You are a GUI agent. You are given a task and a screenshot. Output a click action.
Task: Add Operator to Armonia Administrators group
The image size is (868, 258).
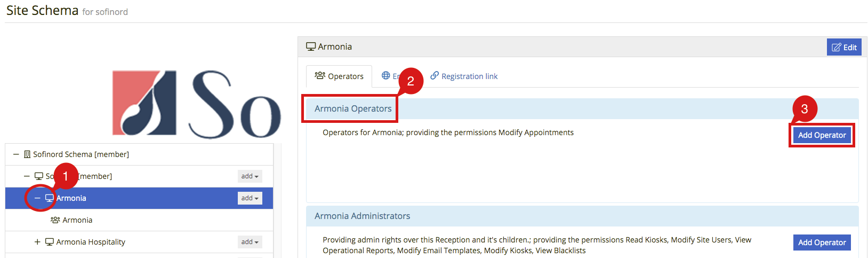tap(822, 243)
